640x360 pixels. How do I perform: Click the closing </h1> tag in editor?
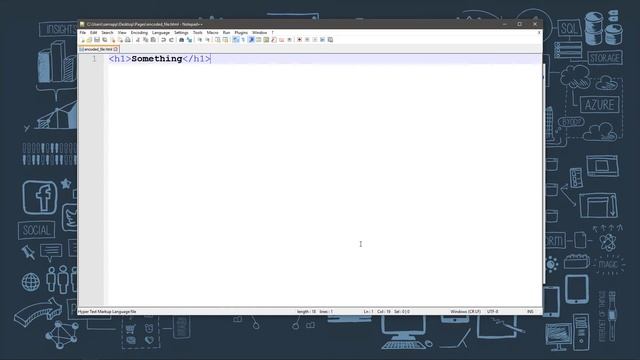tap(196, 59)
